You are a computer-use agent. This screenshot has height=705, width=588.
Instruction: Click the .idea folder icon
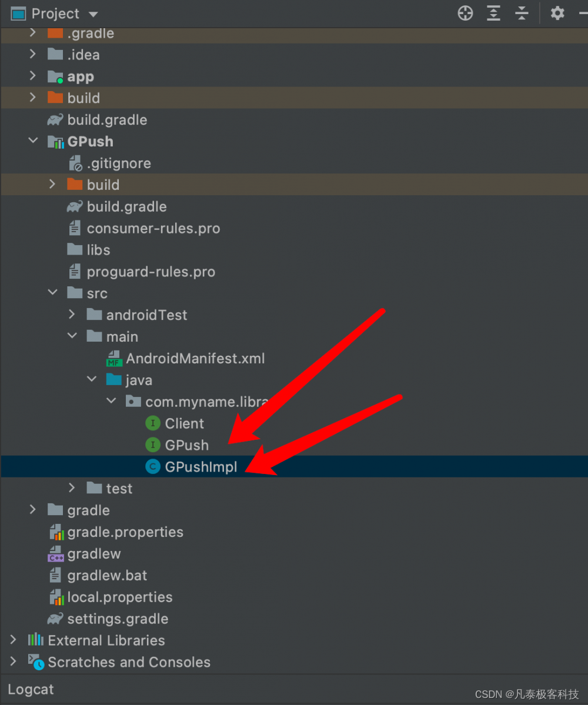55,54
